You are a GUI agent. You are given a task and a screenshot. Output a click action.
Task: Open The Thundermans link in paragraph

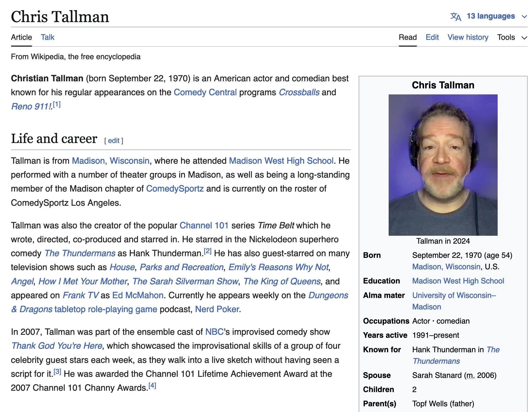(80, 253)
